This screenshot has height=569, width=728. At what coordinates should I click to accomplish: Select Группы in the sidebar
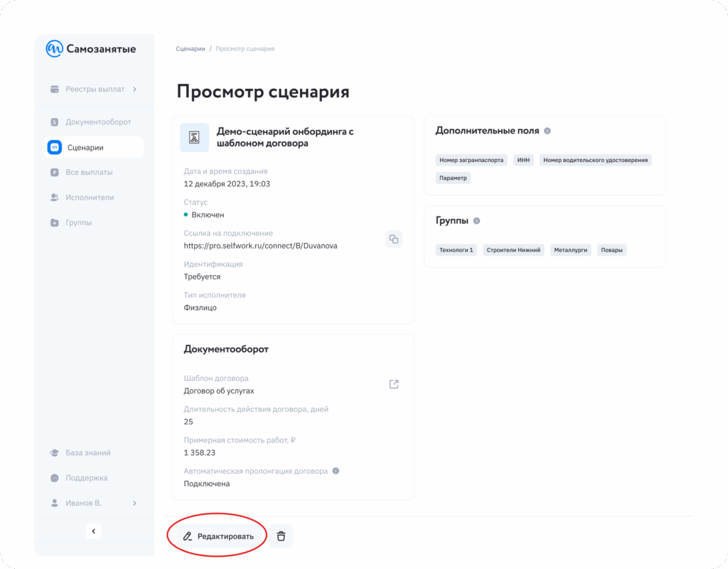coord(78,223)
